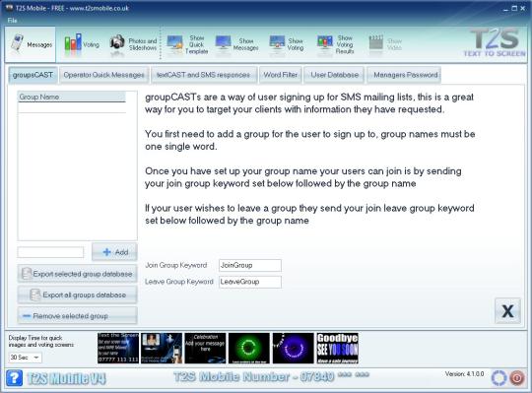Open the Messages section in toolbar

tap(31, 44)
